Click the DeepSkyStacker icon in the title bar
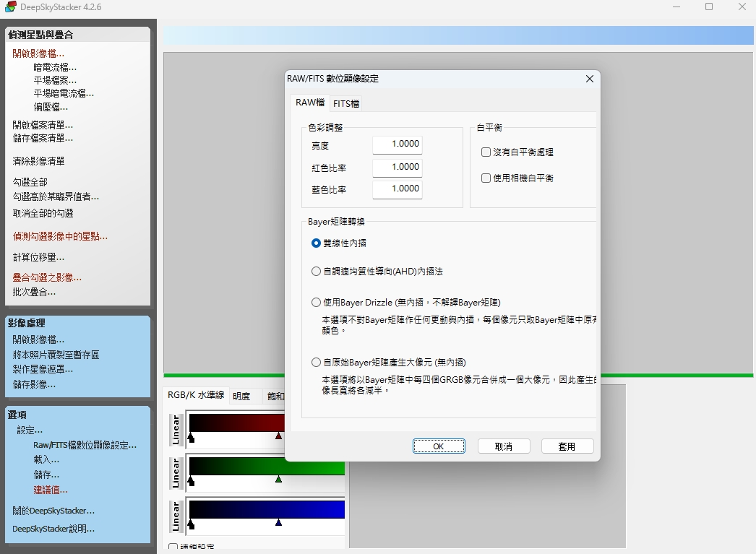Image resolution: width=756 pixels, height=554 pixels. [x=10, y=7]
